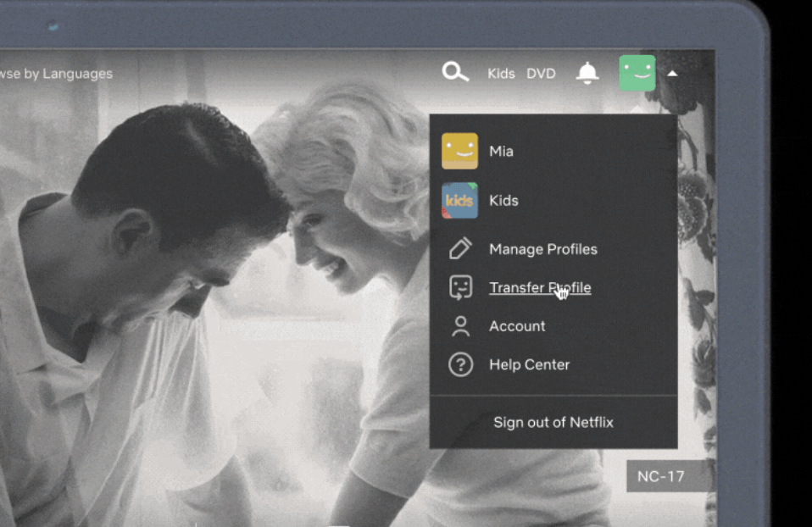Sign out of Netflix
Screen dimensions: 812x527
click(553, 423)
